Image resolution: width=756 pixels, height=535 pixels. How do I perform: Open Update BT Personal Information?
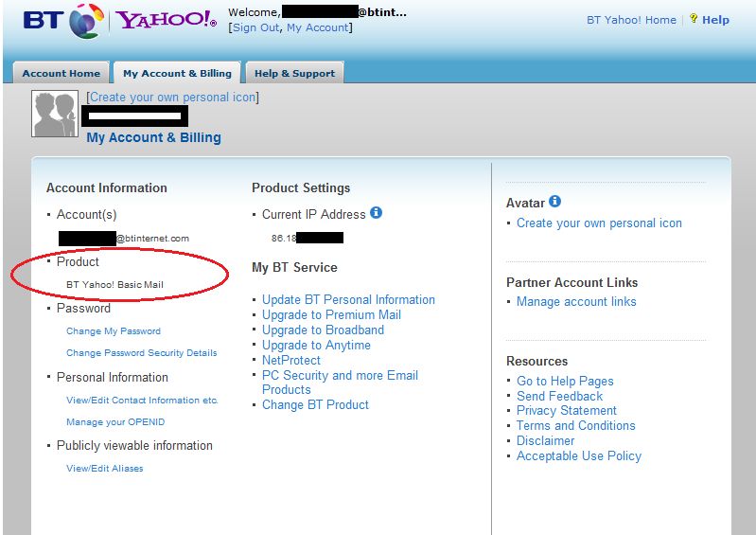click(x=348, y=299)
